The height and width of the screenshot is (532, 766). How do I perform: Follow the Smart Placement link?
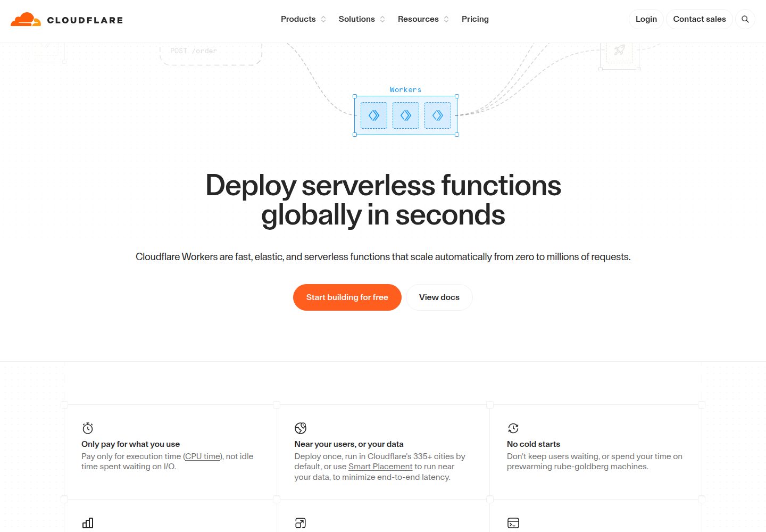tap(380, 467)
